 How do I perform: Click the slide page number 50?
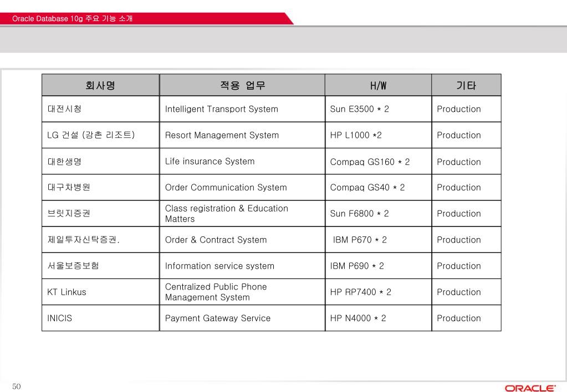pyautogui.click(x=16, y=386)
